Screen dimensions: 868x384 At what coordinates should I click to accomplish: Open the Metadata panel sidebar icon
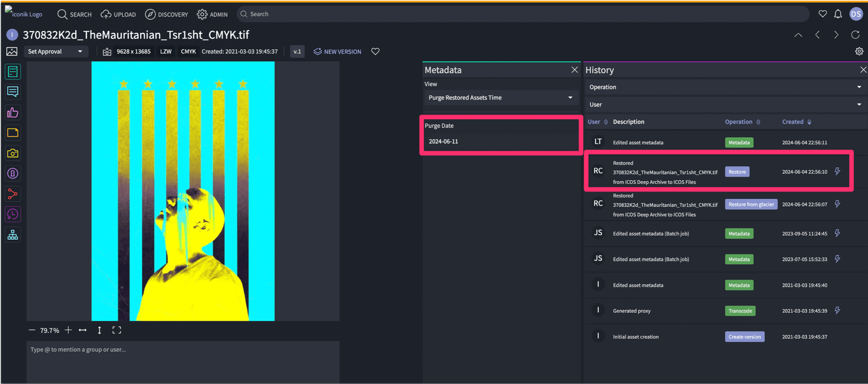tap(12, 72)
